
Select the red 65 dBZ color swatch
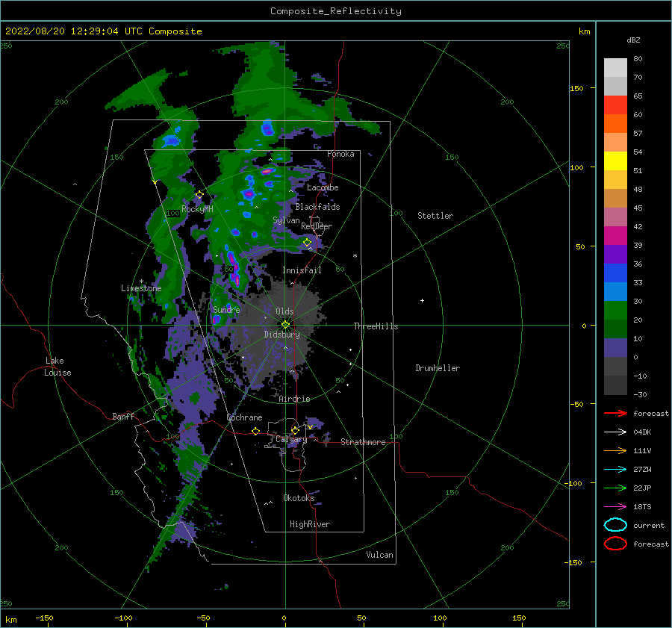[615, 105]
